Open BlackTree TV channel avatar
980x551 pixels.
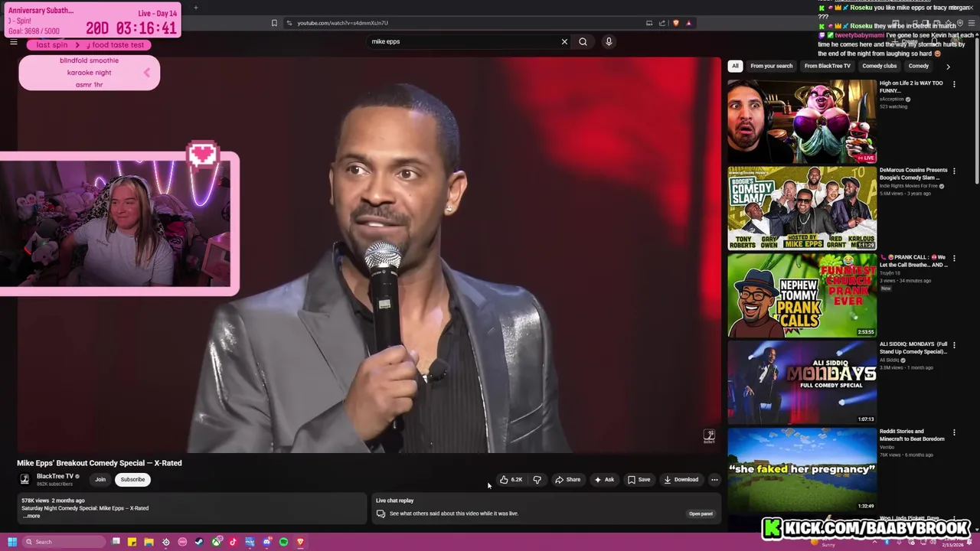[x=24, y=480]
